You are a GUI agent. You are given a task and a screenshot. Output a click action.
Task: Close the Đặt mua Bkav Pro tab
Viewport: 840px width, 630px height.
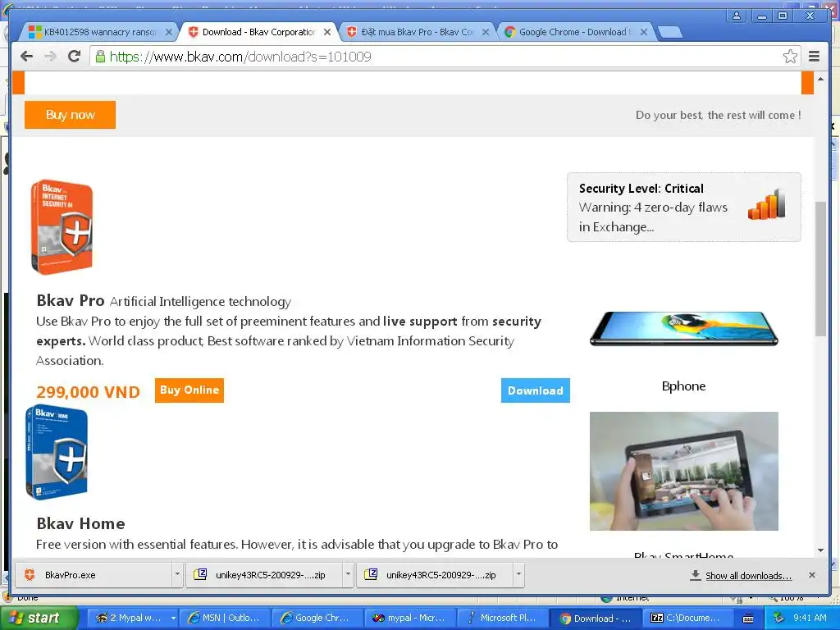[486, 32]
